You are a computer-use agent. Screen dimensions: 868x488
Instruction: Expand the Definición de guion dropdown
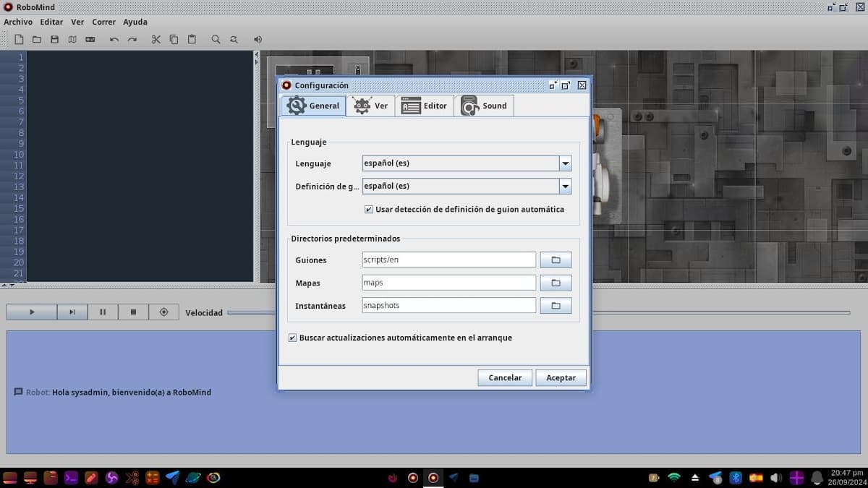tap(565, 187)
